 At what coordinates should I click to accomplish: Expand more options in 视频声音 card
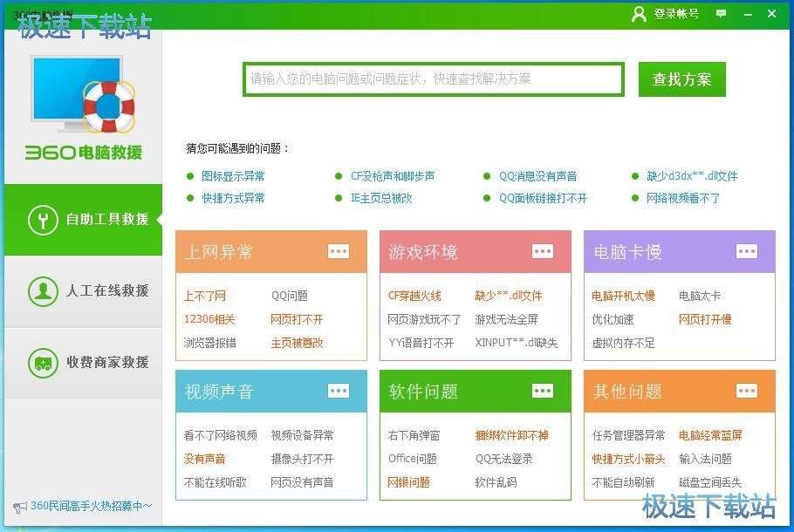tap(339, 391)
